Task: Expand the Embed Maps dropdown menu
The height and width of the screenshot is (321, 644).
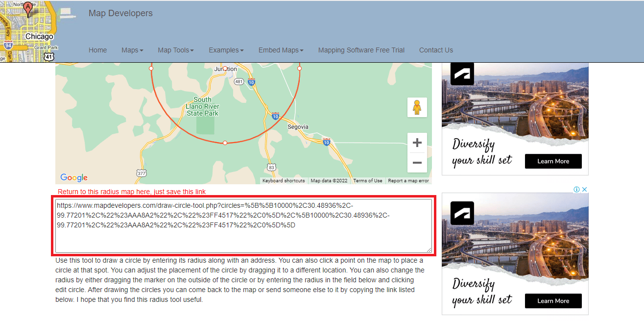Action: click(281, 50)
